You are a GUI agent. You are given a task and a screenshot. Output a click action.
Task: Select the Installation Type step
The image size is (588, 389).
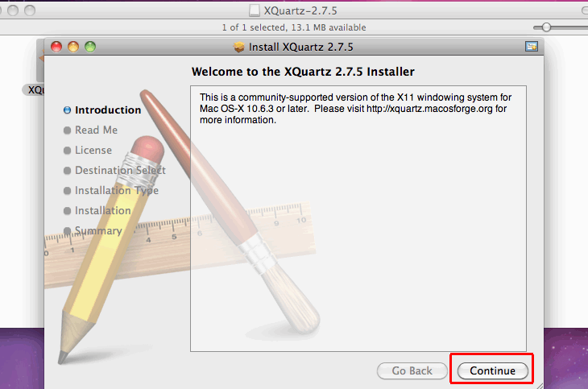pyautogui.click(x=111, y=191)
